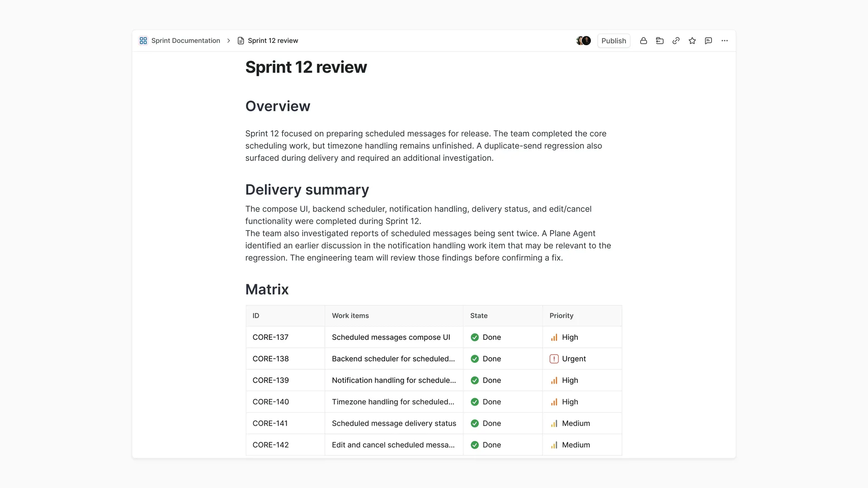The width and height of the screenshot is (868, 488).
Task: Open work item CORE-140
Action: click(x=270, y=402)
